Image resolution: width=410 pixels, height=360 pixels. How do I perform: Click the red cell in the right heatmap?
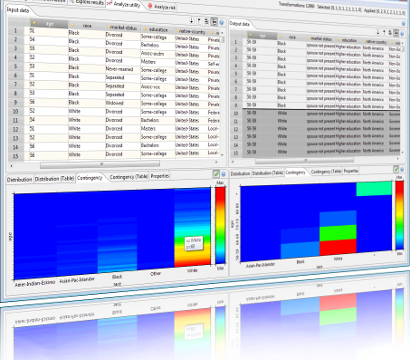pyautogui.click(x=338, y=246)
